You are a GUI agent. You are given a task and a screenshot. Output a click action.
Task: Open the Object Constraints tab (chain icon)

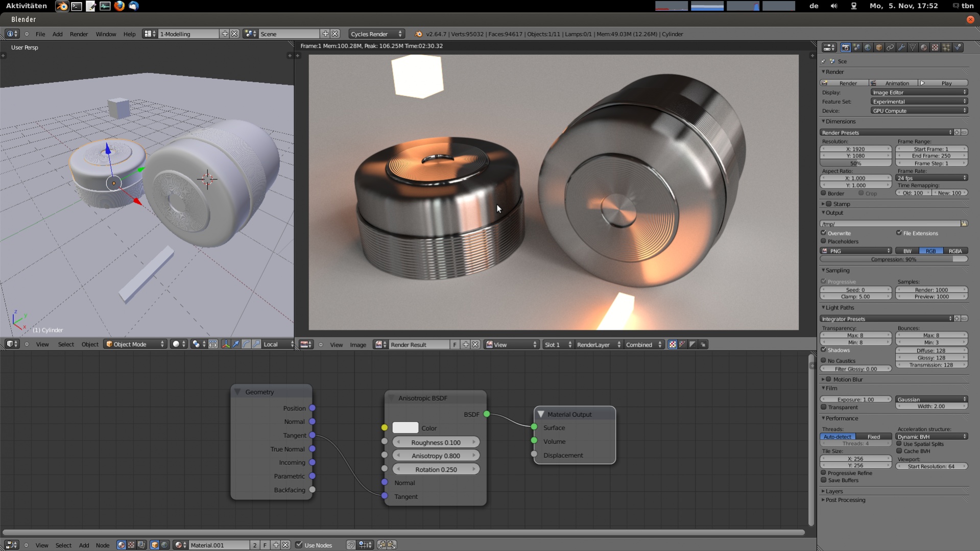pyautogui.click(x=890, y=47)
